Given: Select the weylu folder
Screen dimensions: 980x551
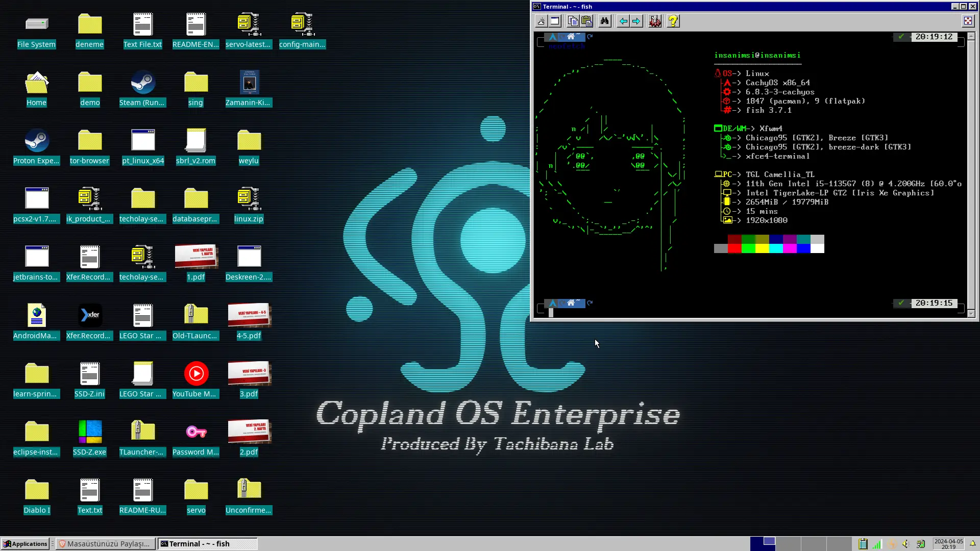Looking at the screenshot, I should (249, 147).
